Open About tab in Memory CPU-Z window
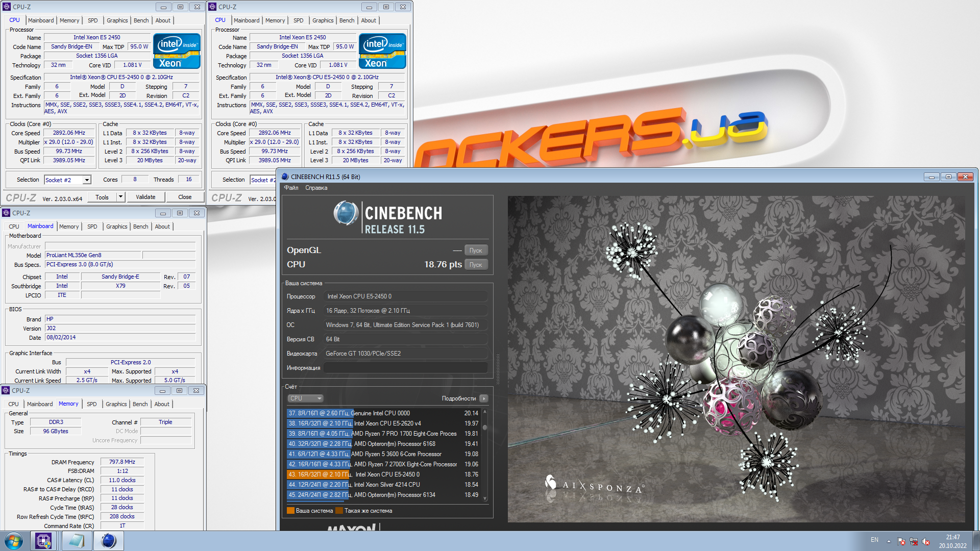The height and width of the screenshot is (551, 980). click(162, 404)
